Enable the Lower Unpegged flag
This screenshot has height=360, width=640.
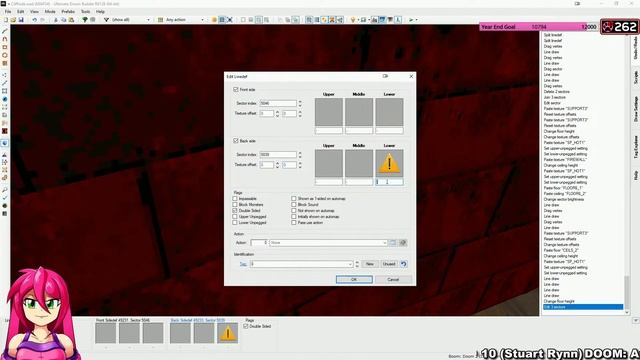pyautogui.click(x=235, y=223)
